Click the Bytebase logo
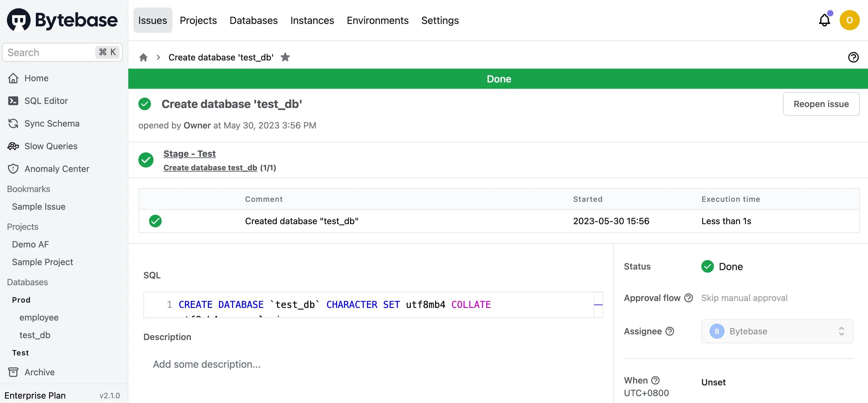This screenshot has width=868, height=403. pos(62,20)
